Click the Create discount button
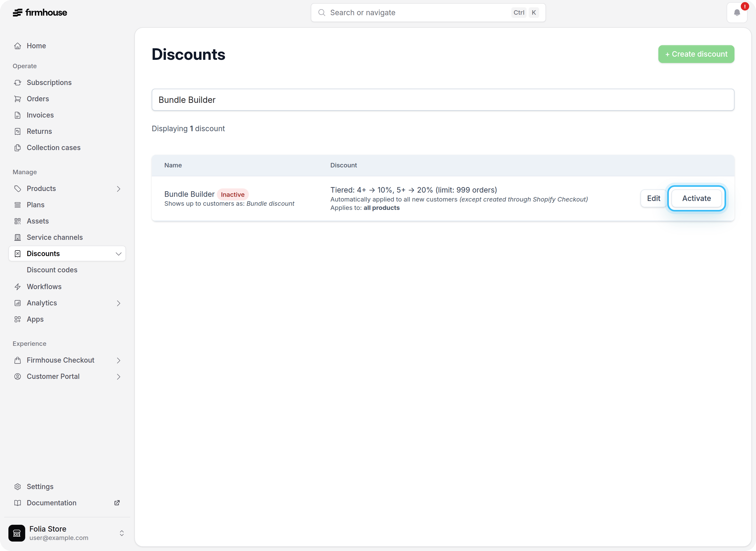Viewport: 756px width, 551px height. (x=696, y=54)
